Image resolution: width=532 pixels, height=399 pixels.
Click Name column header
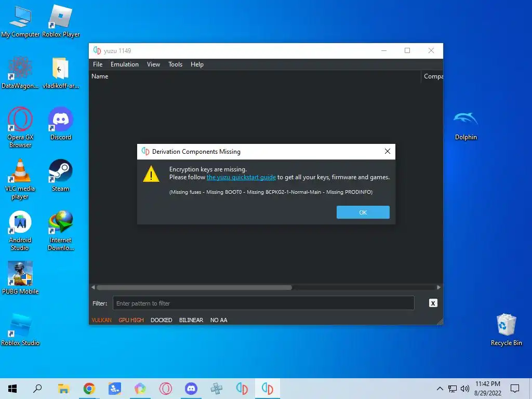256,76
